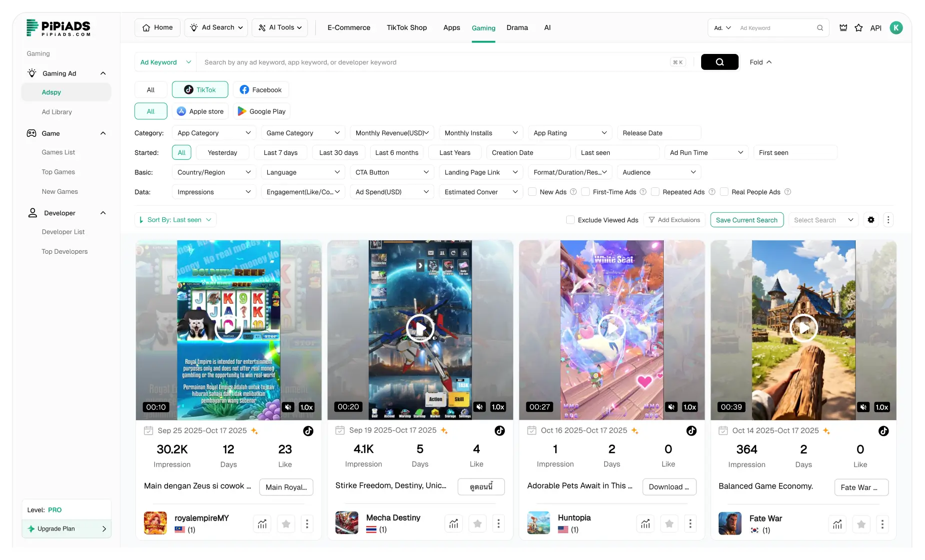Image resolution: width=925 pixels, height=560 pixels.
Task: Favorite Huntopia using its star icon
Action: coord(669,524)
